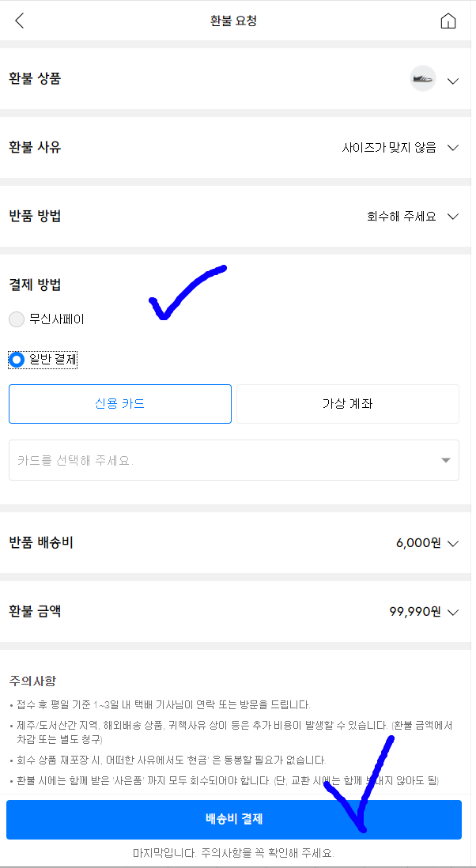Viewport: 476px width, 868px height.
Task: Click the back arrow at top left
Action: (x=19, y=21)
